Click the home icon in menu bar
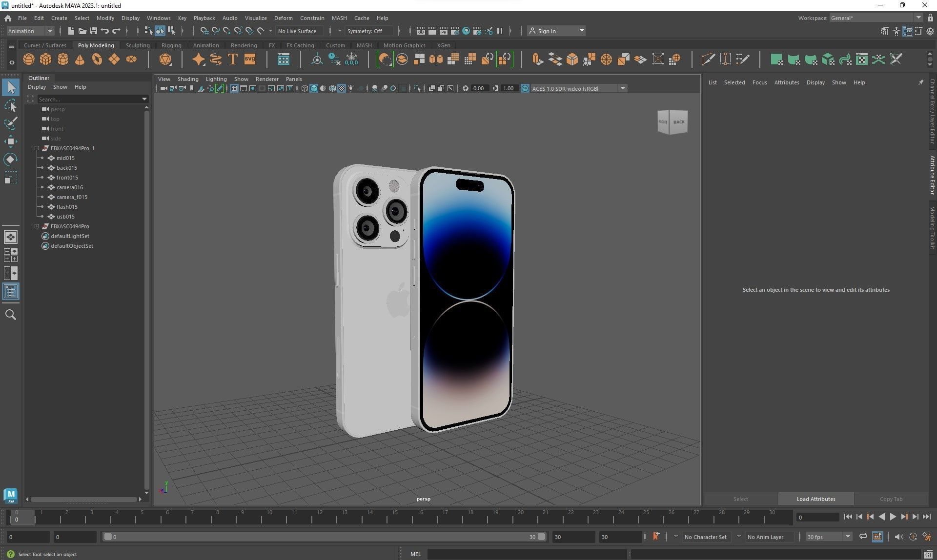Image resolution: width=937 pixels, height=560 pixels. point(8,18)
